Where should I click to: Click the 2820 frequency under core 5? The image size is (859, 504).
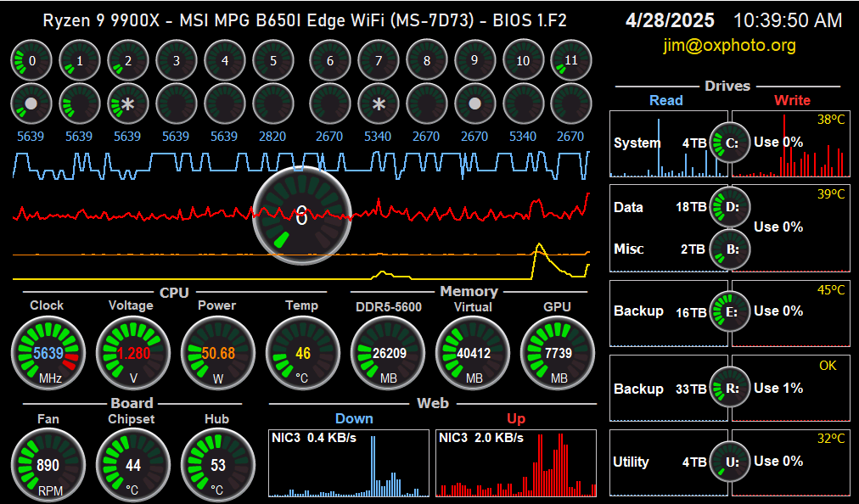tap(272, 137)
